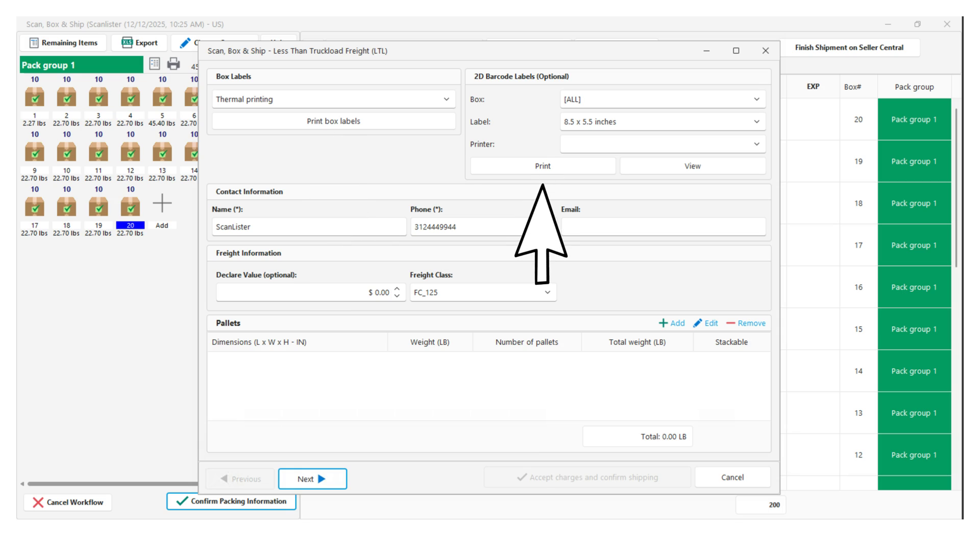Click inside the Phone number field
This screenshot has height=551, width=980.
tap(459, 227)
